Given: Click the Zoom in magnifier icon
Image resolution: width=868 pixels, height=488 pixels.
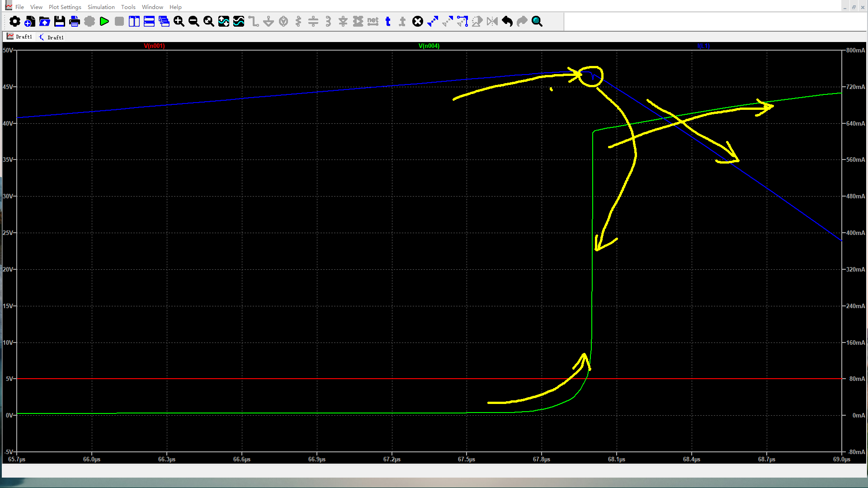Looking at the screenshot, I should [179, 21].
